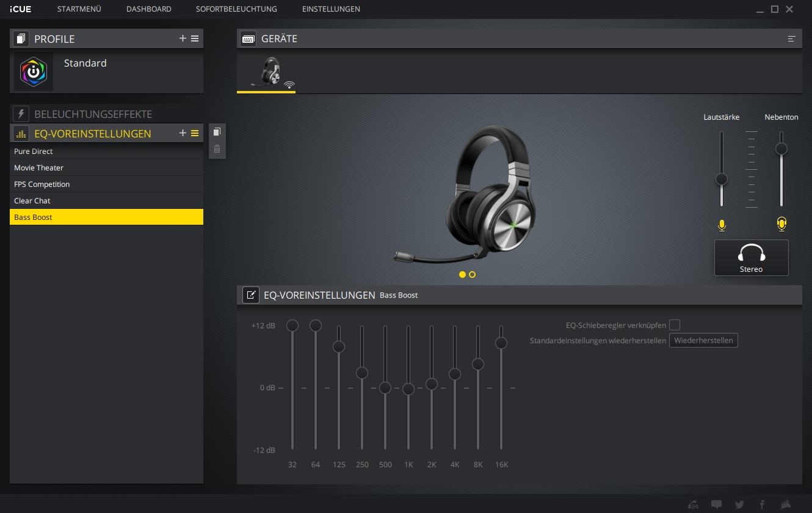Click the Wiederherstellen button
Viewport: 812px width, 513px height.
[703, 340]
